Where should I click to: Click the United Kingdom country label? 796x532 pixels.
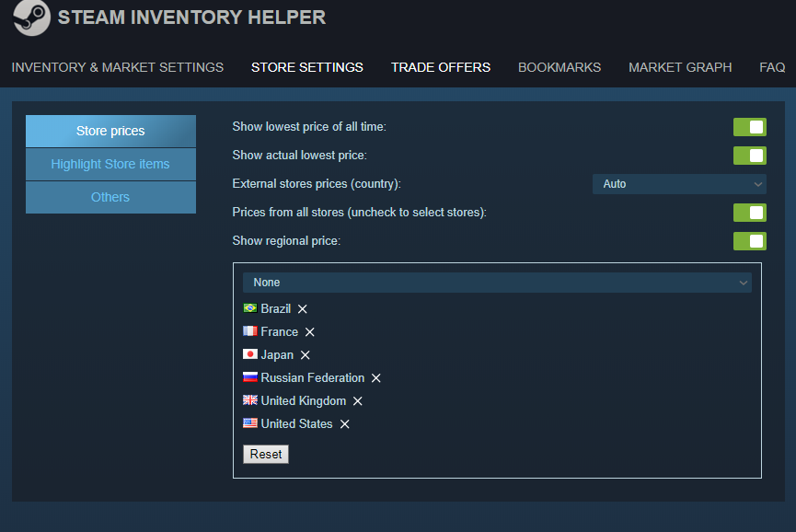coord(304,401)
